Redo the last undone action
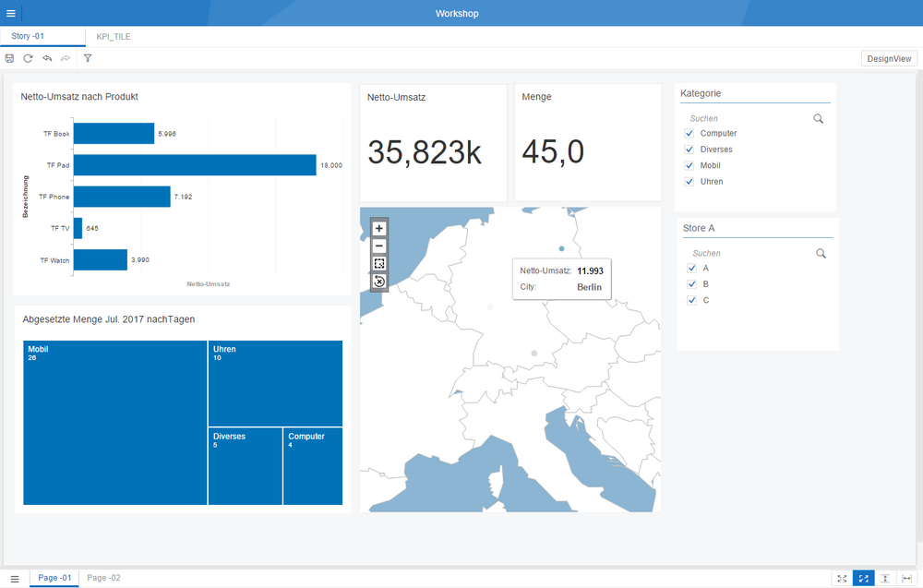Screen dimensions: 923x588 click(66, 58)
